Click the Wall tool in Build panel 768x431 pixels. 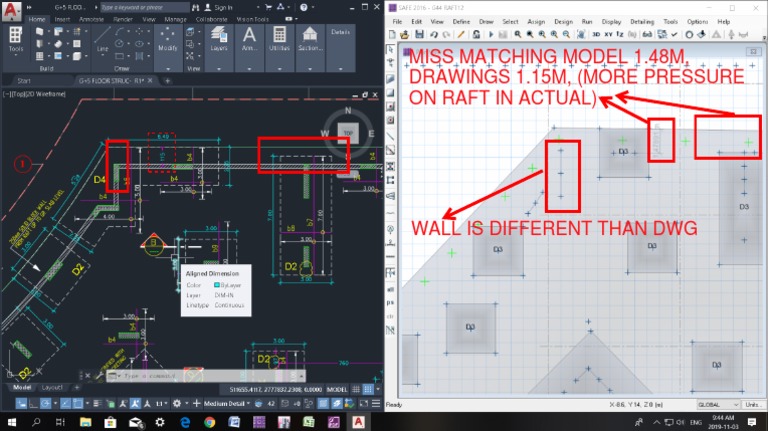point(40,32)
